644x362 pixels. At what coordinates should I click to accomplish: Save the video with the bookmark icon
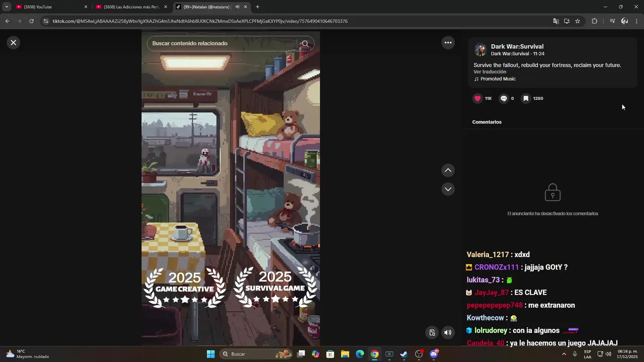click(x=526, y=99)
